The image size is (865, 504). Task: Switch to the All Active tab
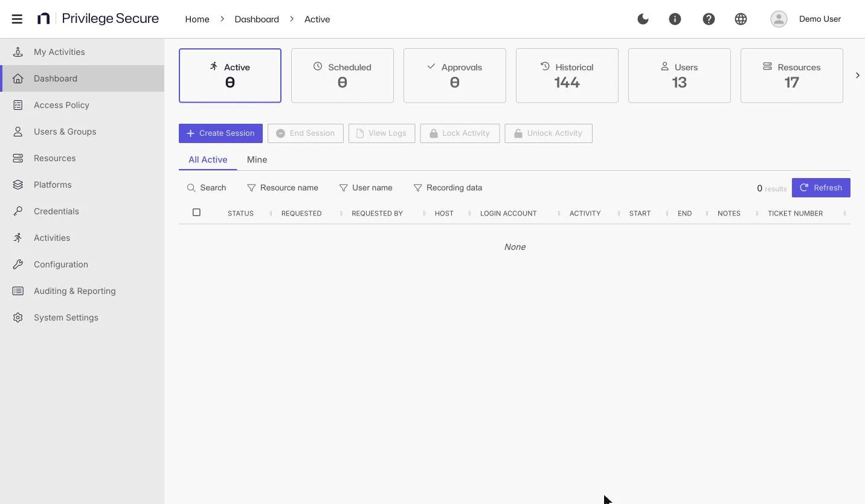(208, 160)
